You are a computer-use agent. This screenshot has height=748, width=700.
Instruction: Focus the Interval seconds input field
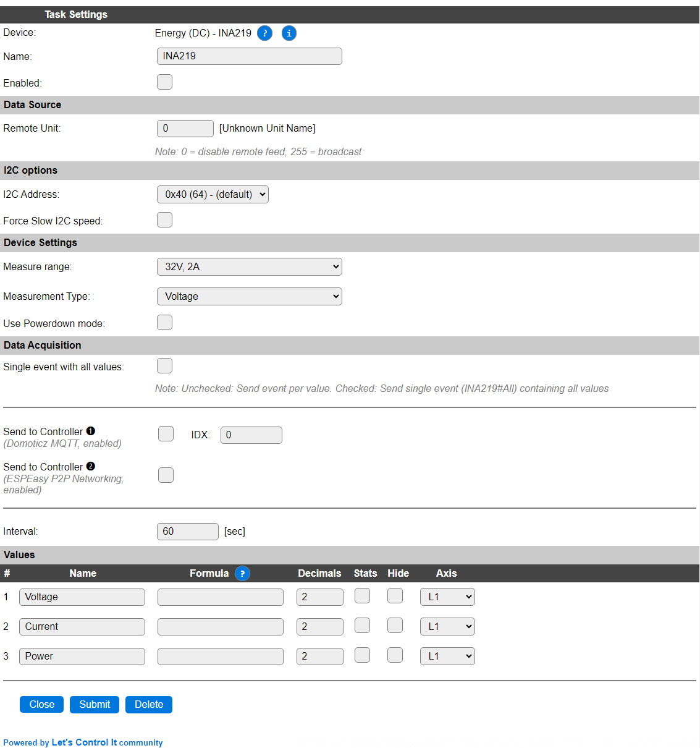pos(188,532)
